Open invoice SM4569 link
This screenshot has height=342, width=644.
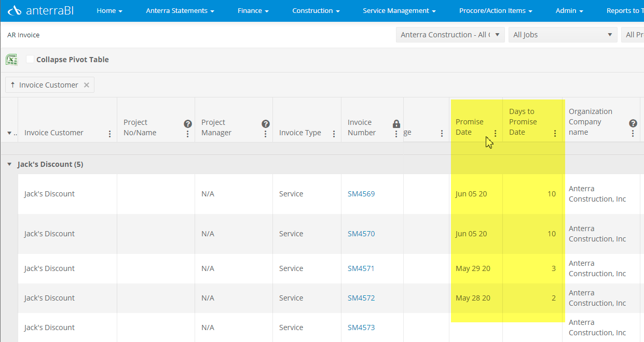pos(361,194)
